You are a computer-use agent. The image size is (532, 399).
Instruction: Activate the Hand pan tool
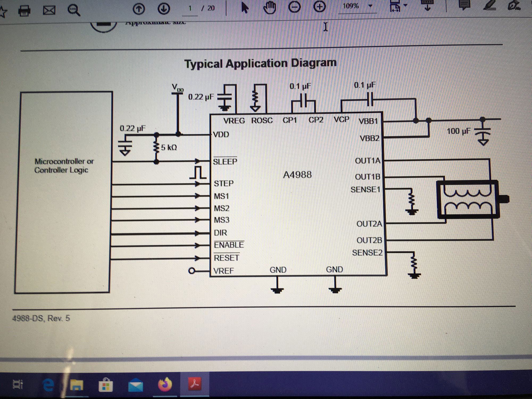coord(269,7)
